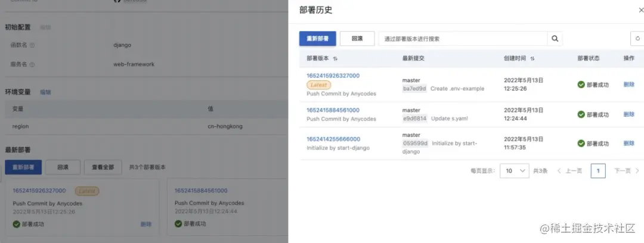The image size is (644, 243).
Task: Click green check icon on 1652415884561000 card
Action: [178, 224]
